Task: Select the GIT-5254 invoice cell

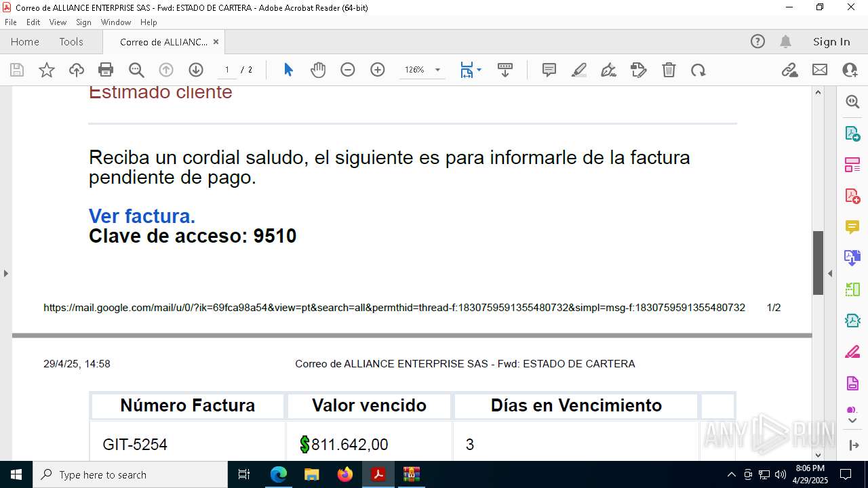Action: 188,445
